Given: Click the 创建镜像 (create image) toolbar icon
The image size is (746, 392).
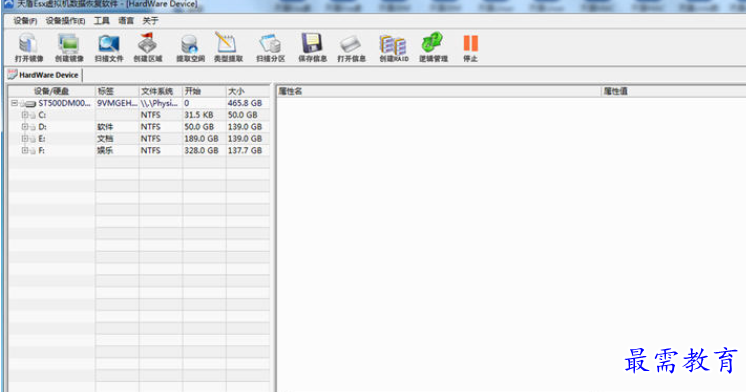Looking at the screenshot, I should pyautogui.click(x=69, y=48).
